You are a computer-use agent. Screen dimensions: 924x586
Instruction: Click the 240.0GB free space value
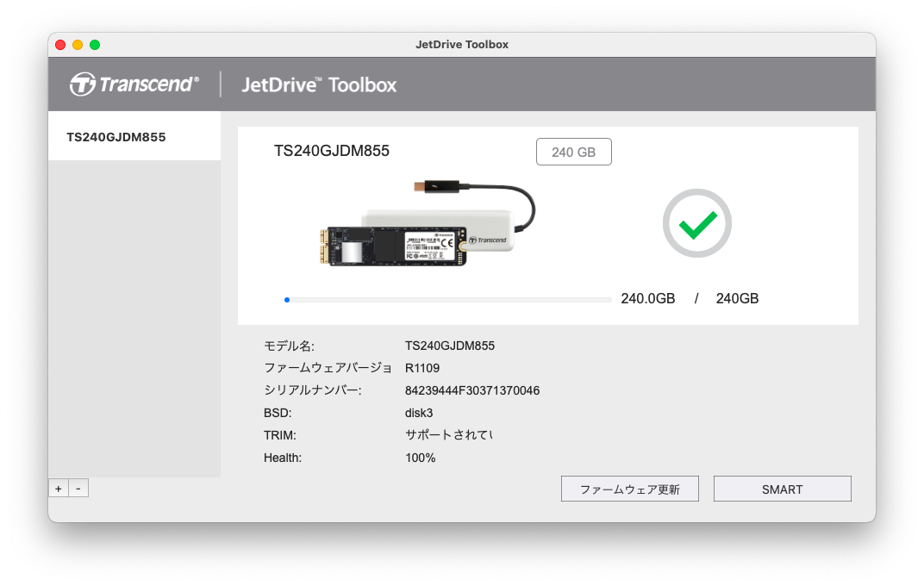647,298
